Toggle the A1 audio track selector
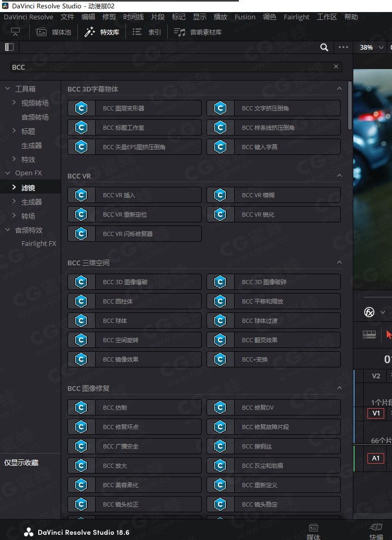The width and height of the screenshot is (392, 540). click(376, 458)
